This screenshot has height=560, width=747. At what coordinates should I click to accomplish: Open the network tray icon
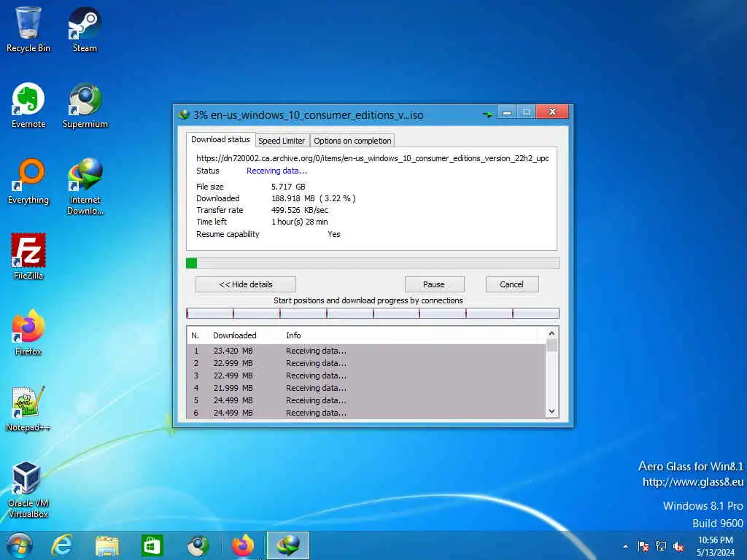tap(661, 546)
